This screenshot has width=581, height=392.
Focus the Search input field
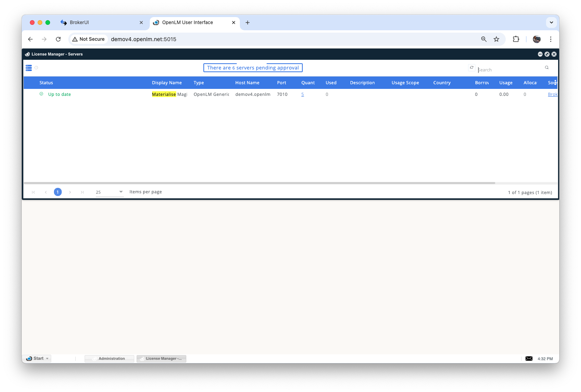click(509, 70)
